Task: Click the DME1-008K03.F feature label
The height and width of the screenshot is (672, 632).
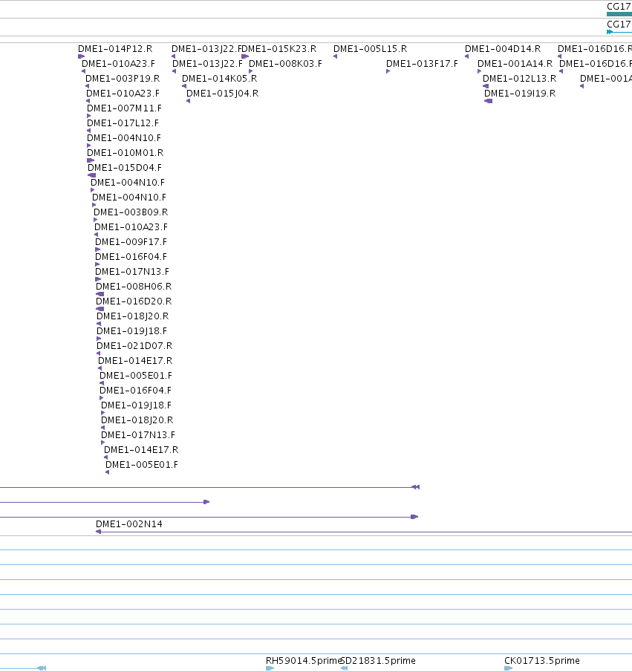Action: pos(285,64)
